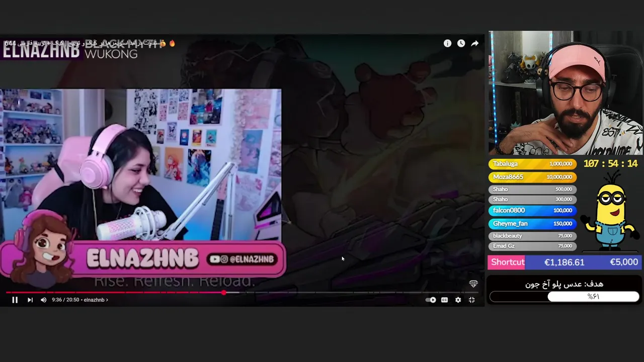Image resolution: width=644 pixels, height=362 pixels.
Task: Click the Moza8665 donation entry
Action: point(532,177)
